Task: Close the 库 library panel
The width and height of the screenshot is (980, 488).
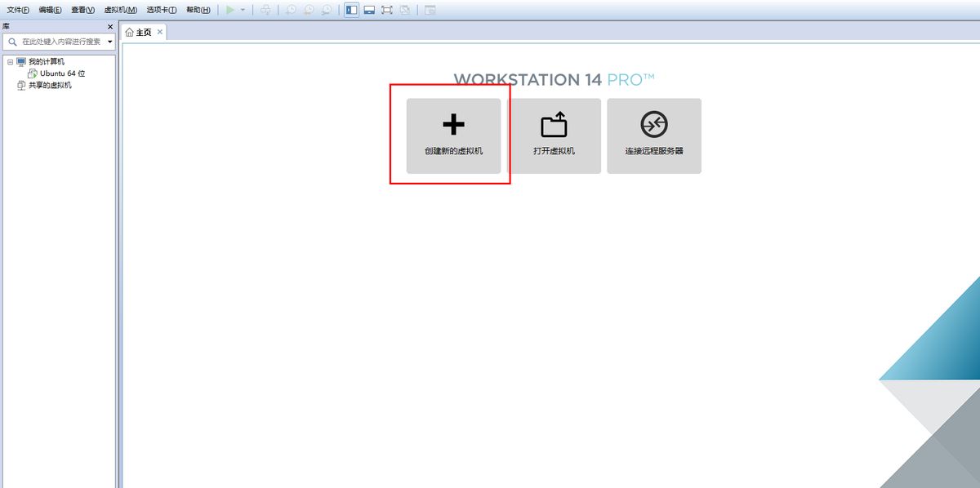Action: [110, 26]
